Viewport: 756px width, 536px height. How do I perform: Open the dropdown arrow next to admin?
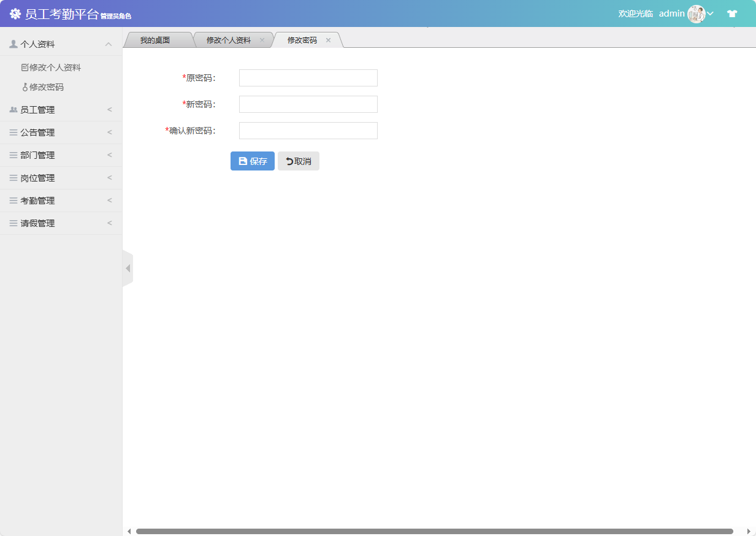click(x=711, y=13)
